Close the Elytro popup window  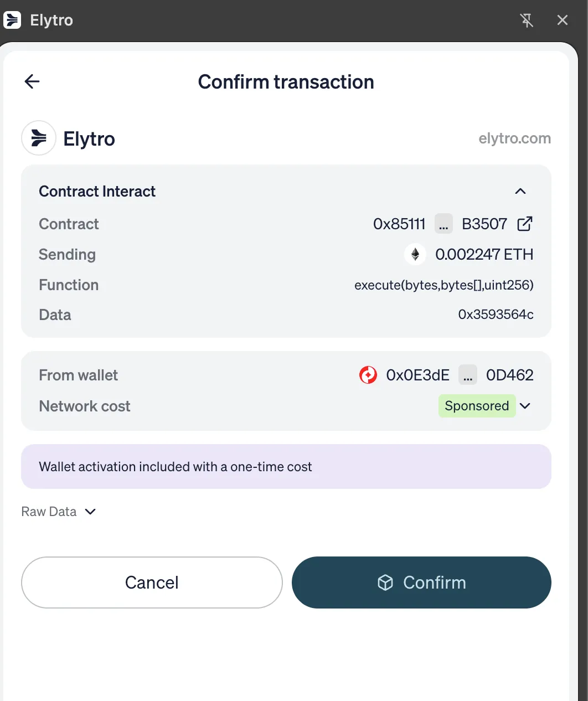point(562,20)
